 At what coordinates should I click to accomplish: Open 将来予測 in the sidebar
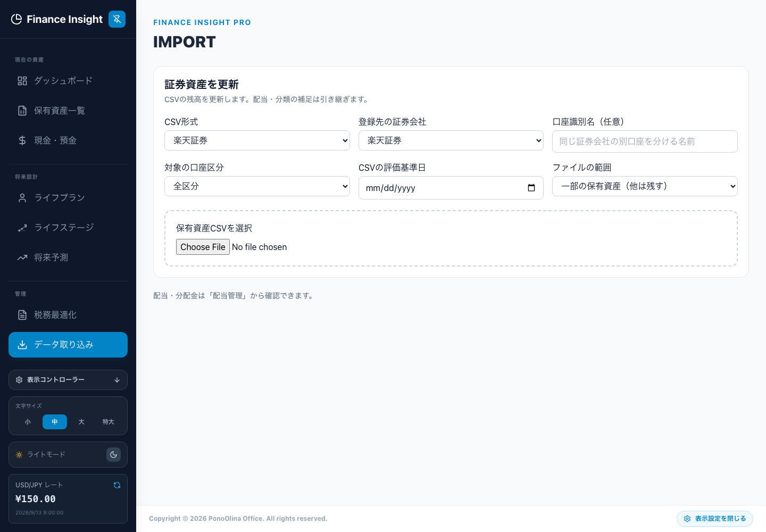pyautogui.click(x=68, y=257)
